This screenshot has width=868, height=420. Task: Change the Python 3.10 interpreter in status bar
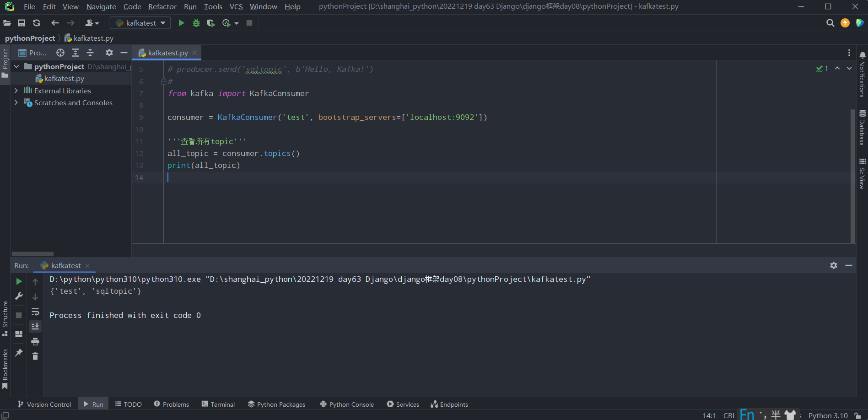pyautogui.click(x=828, y=415)
